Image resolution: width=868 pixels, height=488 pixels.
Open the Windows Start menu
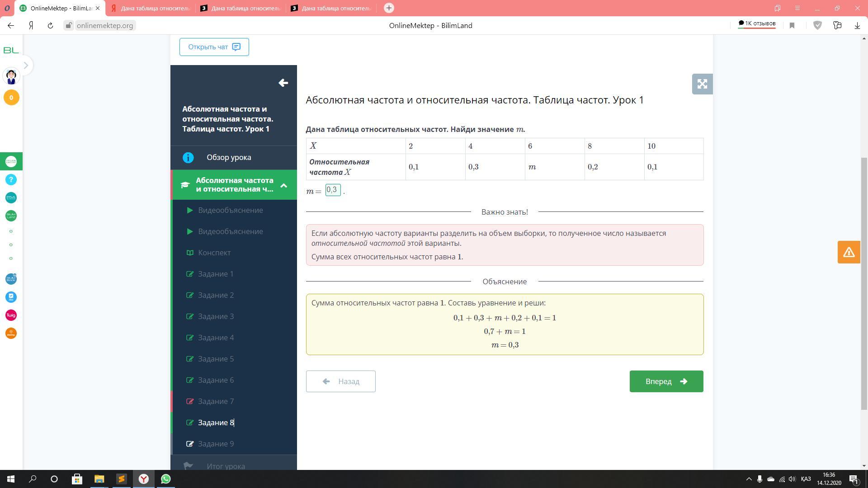click(x=11, y=479)
